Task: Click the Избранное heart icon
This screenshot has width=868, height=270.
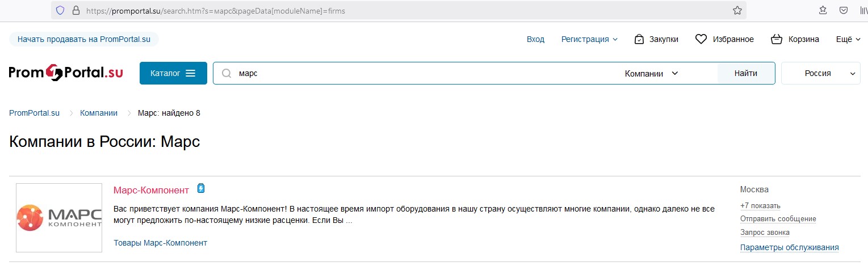Action: click(x=701, y=39)
